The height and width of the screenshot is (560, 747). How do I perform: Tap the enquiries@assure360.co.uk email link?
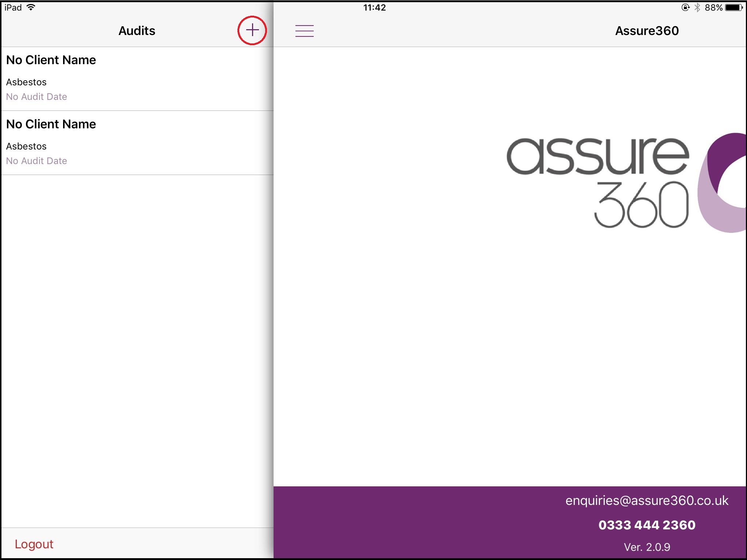coord(647,501)
